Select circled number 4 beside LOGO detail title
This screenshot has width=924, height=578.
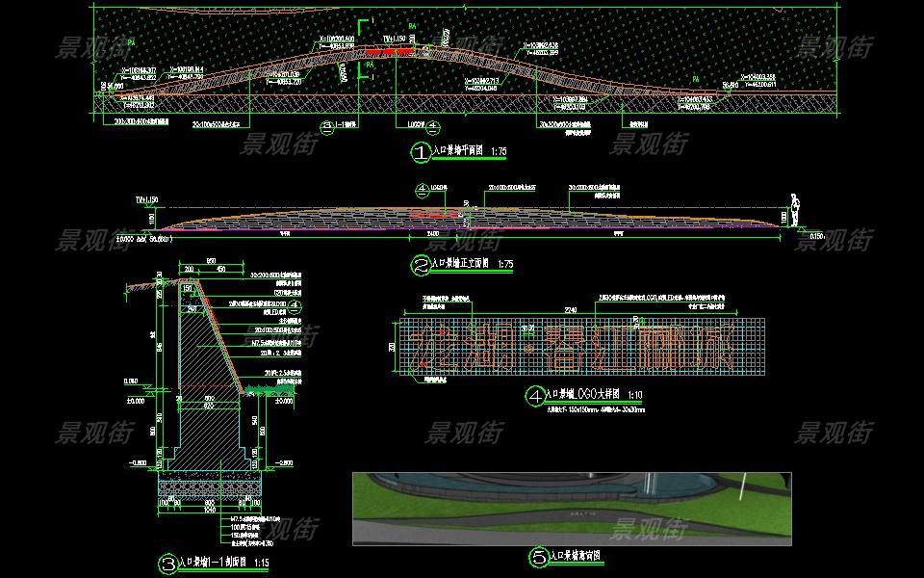(x=535, y=395)
